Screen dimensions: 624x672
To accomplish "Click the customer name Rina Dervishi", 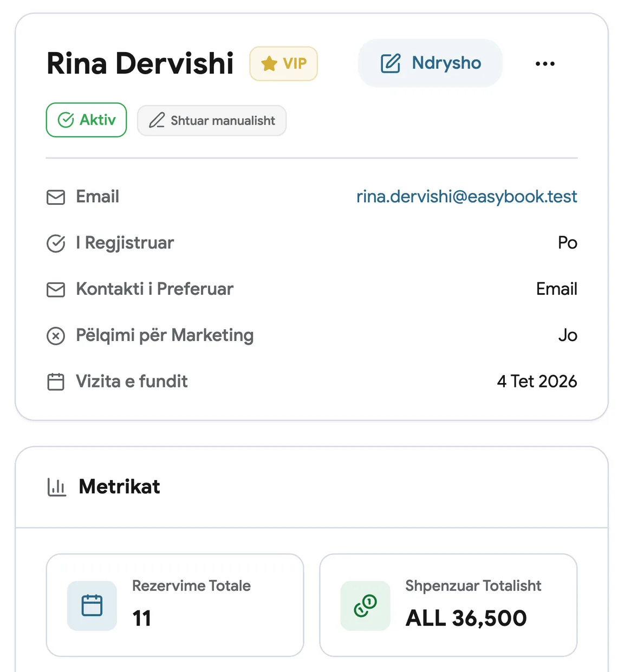I will (140, 63).
